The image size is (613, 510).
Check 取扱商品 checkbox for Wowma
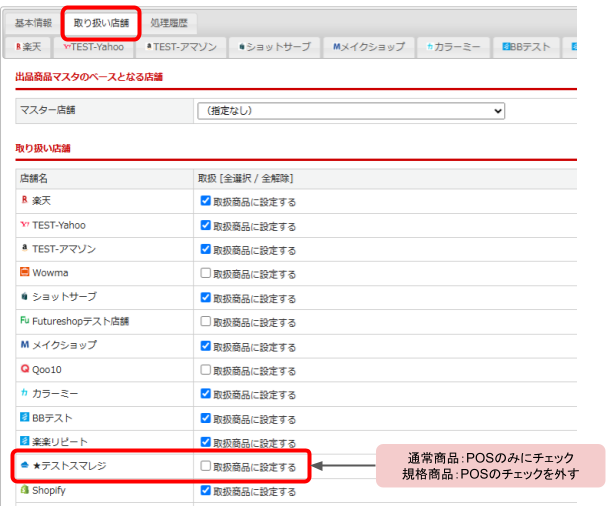206,273
